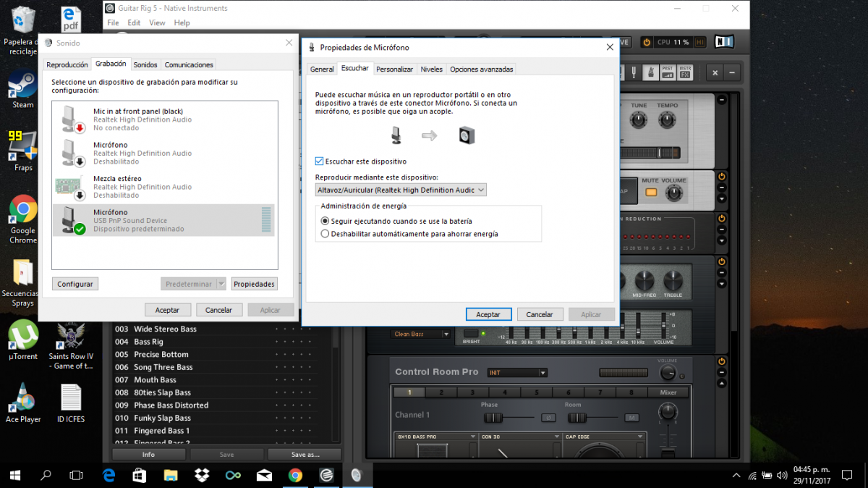Open the metronome in Guitar Rig toolbar

650,72
